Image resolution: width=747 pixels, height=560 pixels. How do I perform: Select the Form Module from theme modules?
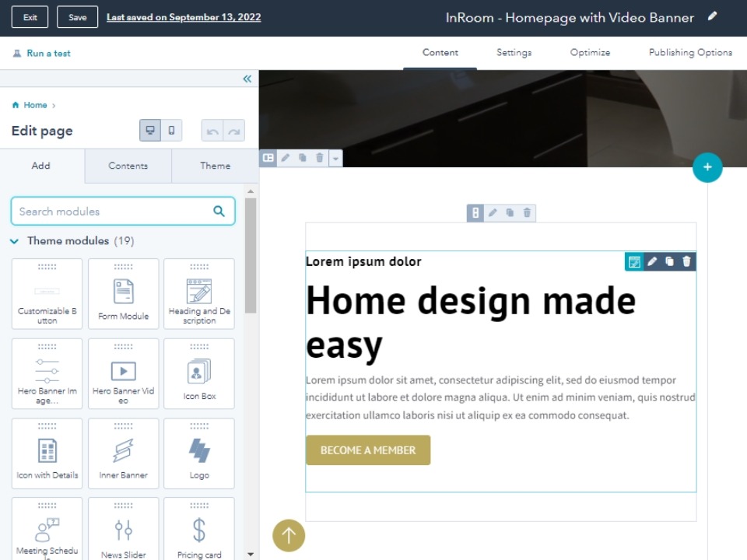(x=123, y=293)
